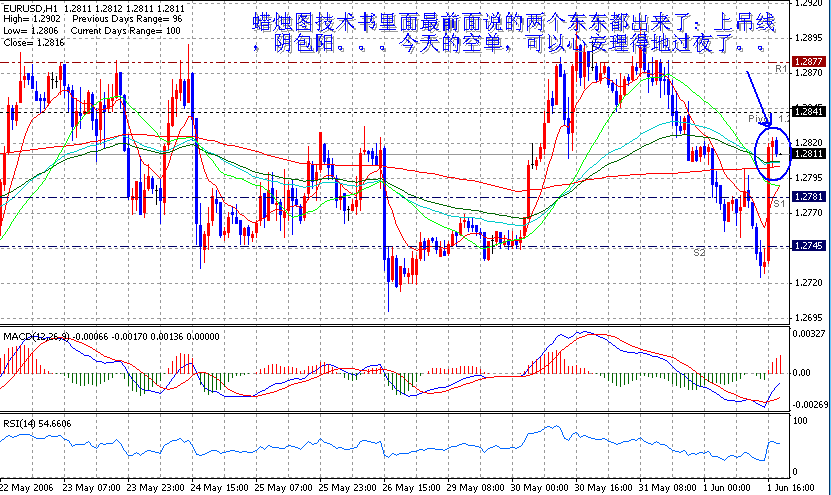Select the 'Previous Days Range= 96' label

[127, 19]
